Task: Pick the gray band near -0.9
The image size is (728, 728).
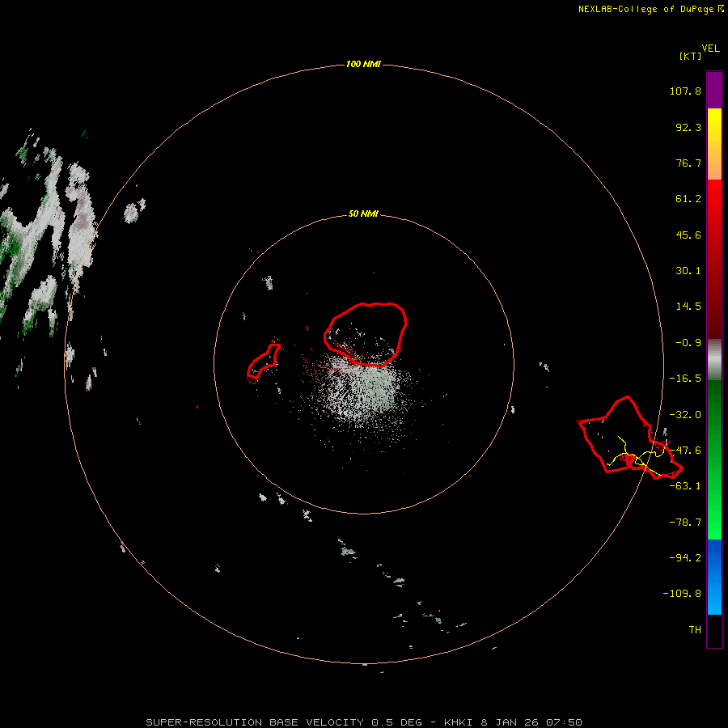Action: point(714,360)
